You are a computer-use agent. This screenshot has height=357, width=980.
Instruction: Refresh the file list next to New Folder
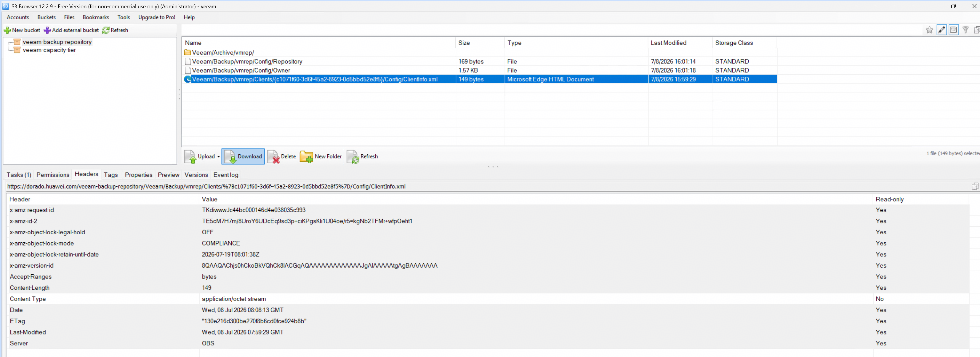(x=362, y=156)
